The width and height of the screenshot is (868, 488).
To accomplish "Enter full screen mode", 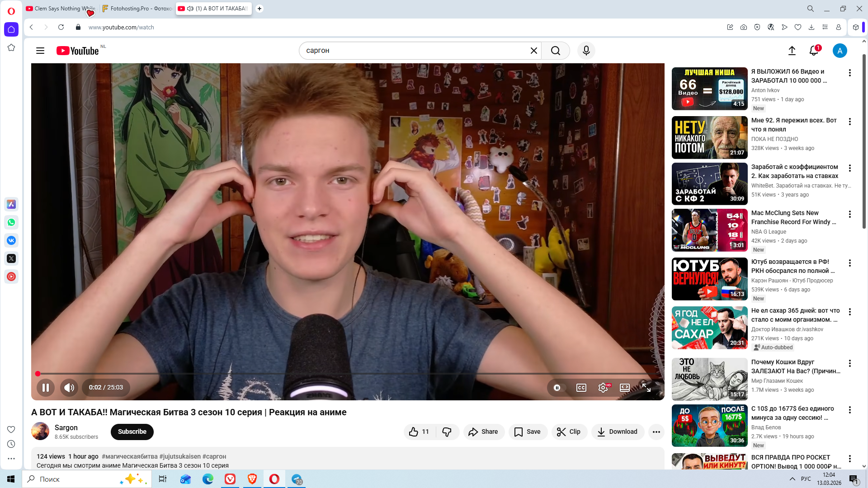I will 646,388.
